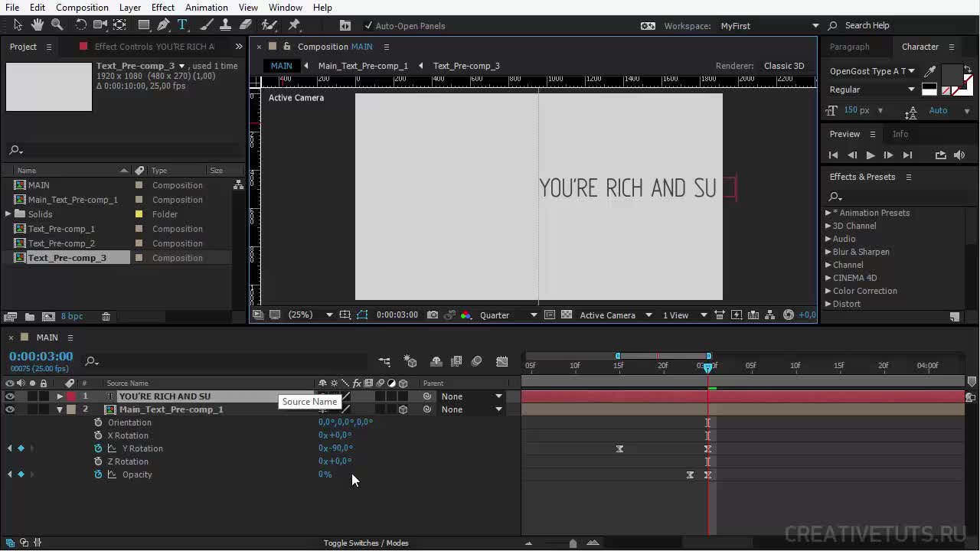
Task: Switch to the Paragraph tab
Action: [849, 47]
